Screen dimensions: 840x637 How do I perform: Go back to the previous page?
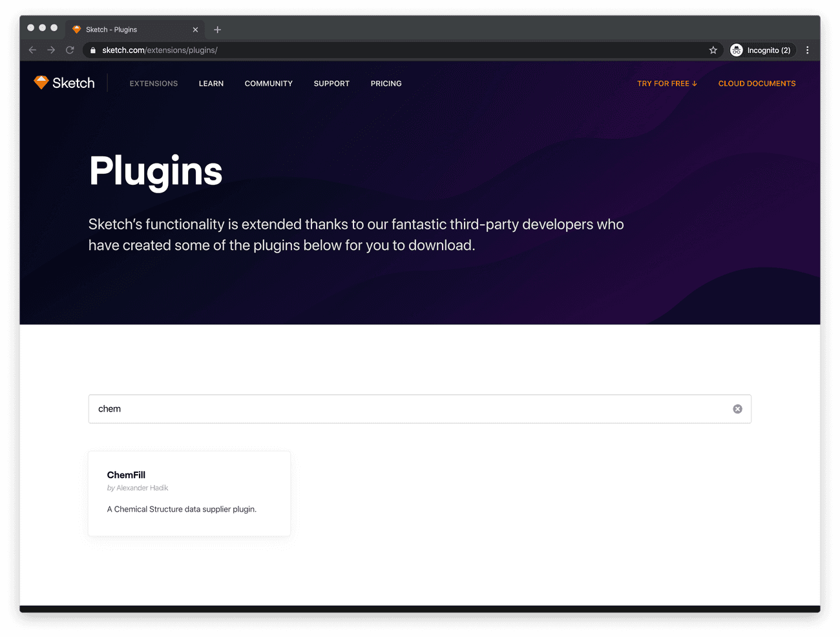click(32, 50)
